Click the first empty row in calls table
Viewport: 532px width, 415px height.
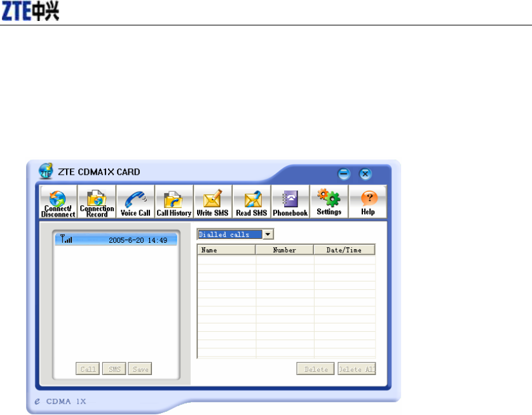click(x=287, y=259)
